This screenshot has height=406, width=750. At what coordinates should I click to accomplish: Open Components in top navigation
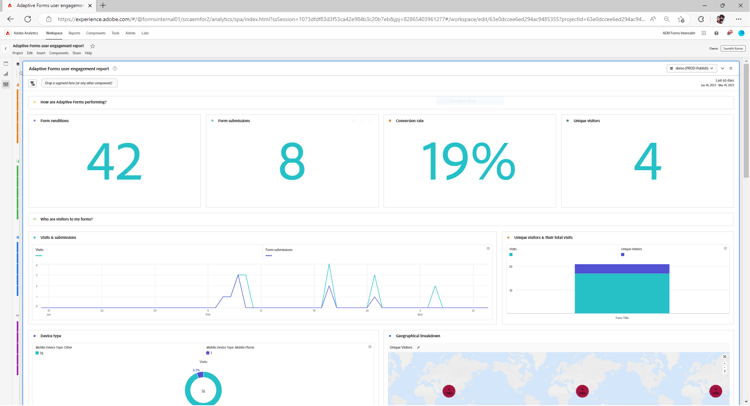(x=96, y=33)
